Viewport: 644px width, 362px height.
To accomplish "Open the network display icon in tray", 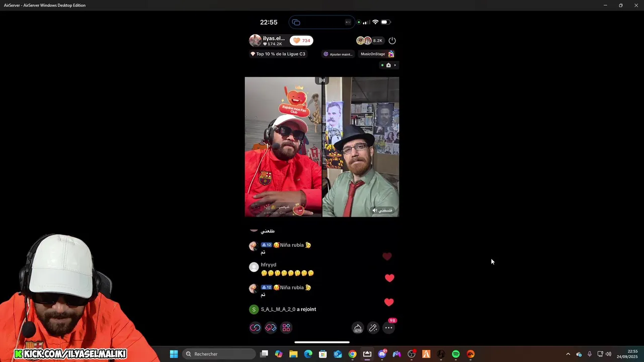I will click(600, 354).
